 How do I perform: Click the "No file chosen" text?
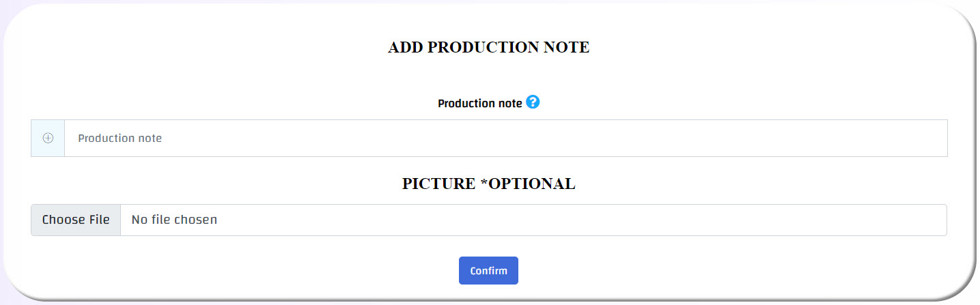(x=174, y=220)
